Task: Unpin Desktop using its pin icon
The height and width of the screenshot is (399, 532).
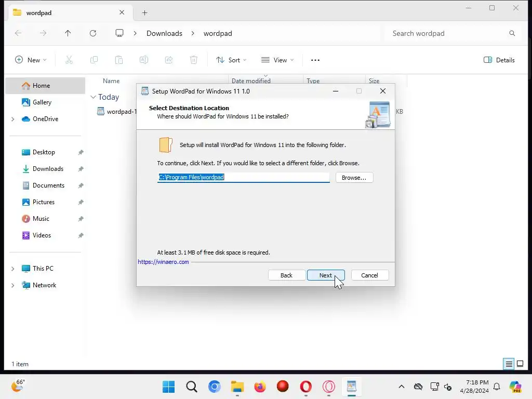Action: point(81,152)
